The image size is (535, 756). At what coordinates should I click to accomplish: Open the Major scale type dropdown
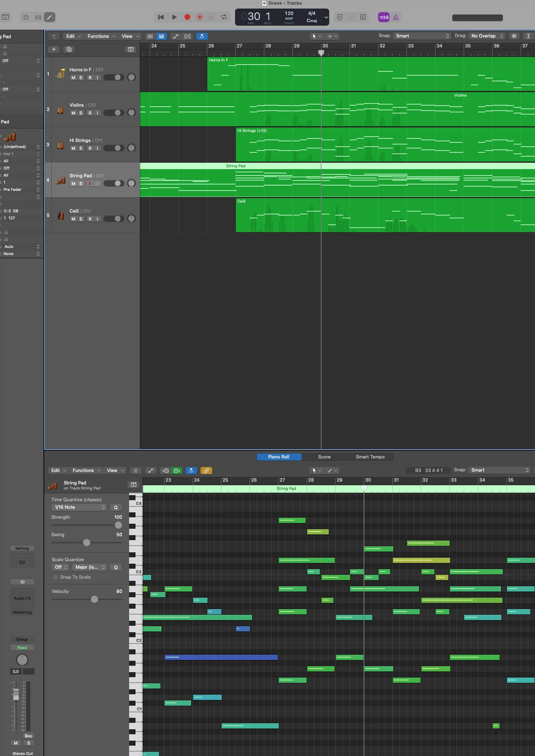90,567
